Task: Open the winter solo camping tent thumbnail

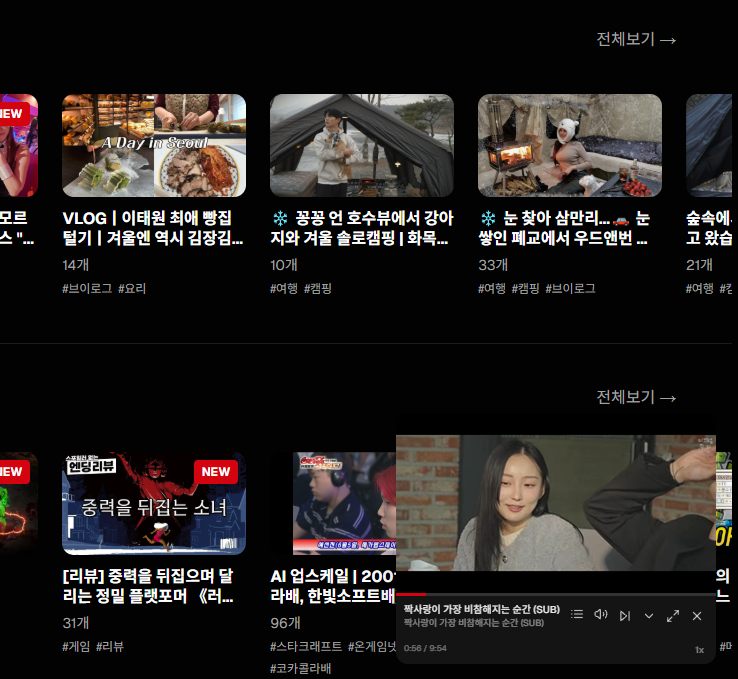Action: click(362, 145)
